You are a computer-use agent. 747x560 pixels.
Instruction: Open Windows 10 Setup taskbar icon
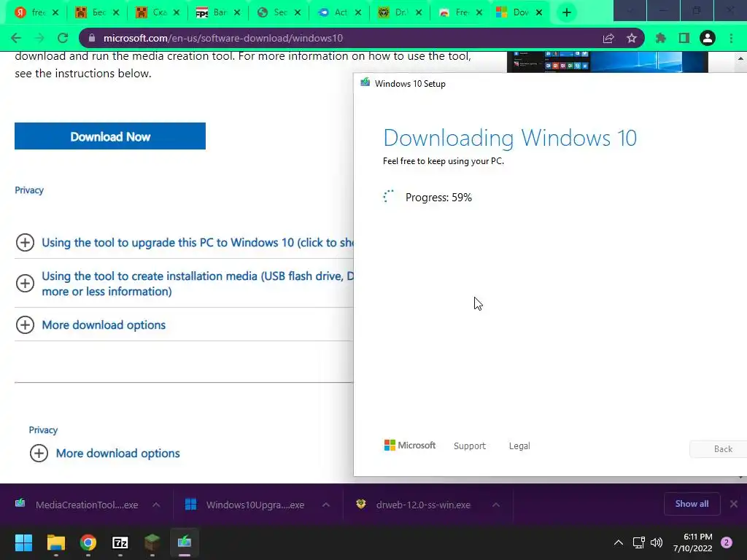point(185,542)
